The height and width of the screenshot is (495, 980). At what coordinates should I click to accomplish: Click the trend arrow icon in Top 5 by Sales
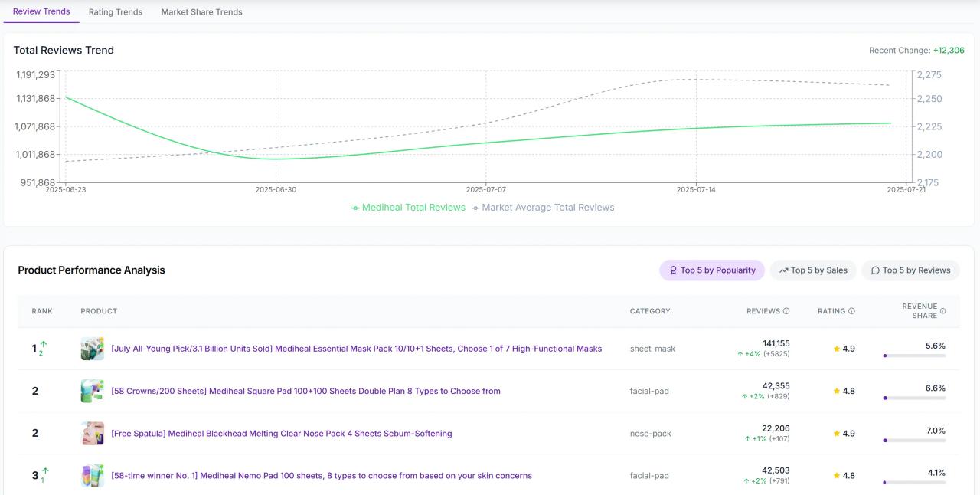(x=783, y=270)
